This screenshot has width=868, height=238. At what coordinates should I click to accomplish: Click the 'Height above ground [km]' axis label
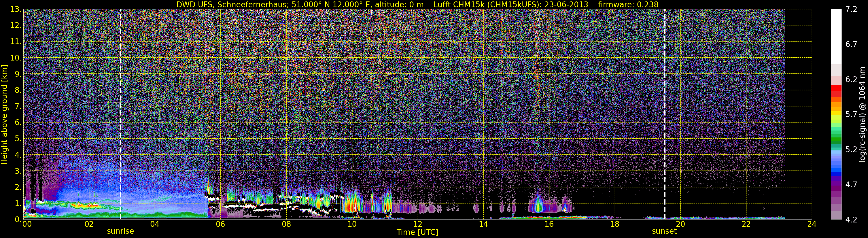point(4,114)
